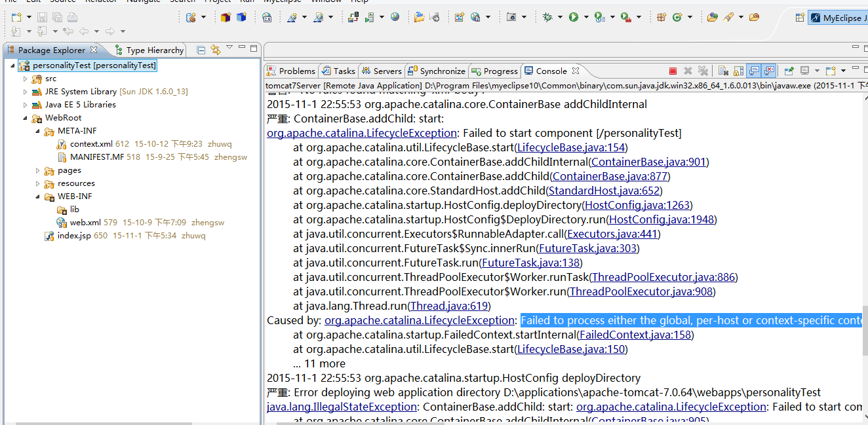Viewport: 868px width, 425px height.
Task: Click Remove All Terminated Launches double-X icon
Action: coord(703,71)
